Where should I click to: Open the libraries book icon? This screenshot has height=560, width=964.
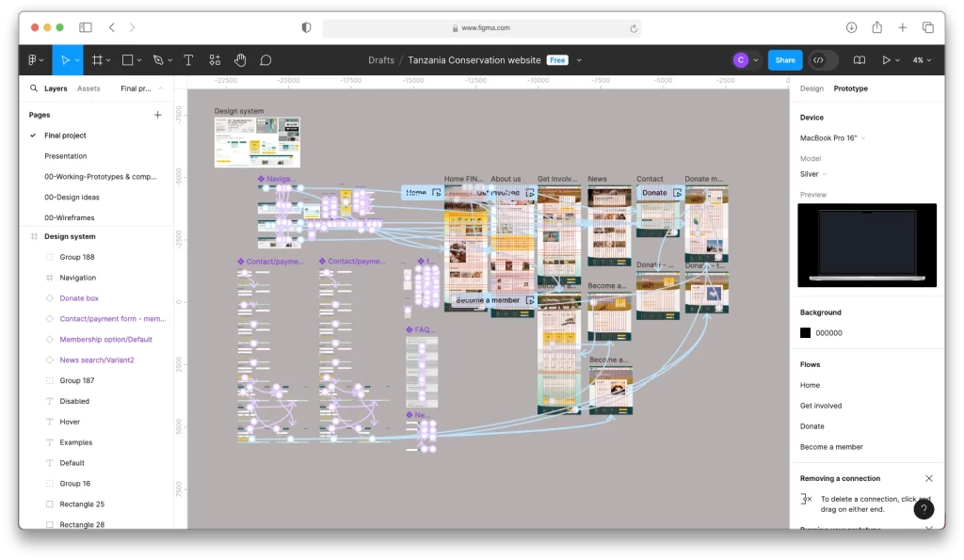(x=859, y=60)
